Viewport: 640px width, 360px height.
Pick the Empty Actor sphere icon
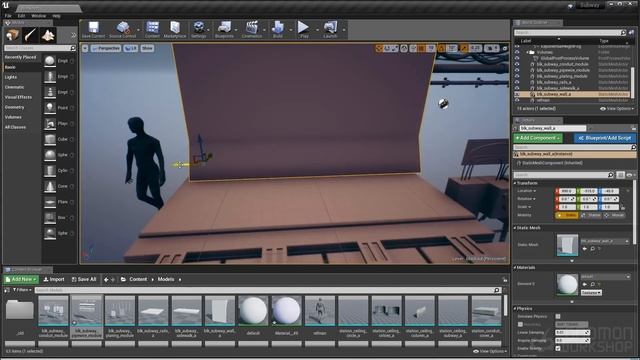click(50, 61)
